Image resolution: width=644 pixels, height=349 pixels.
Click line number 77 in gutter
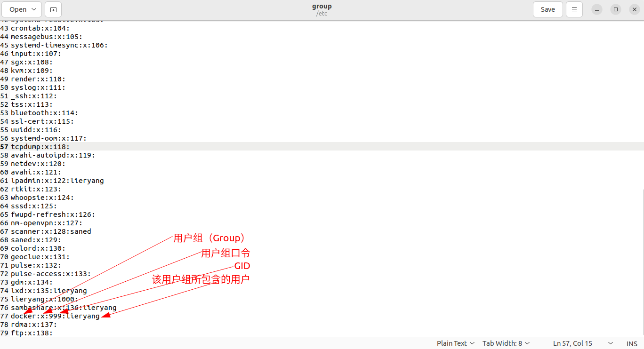click(4, 316)
